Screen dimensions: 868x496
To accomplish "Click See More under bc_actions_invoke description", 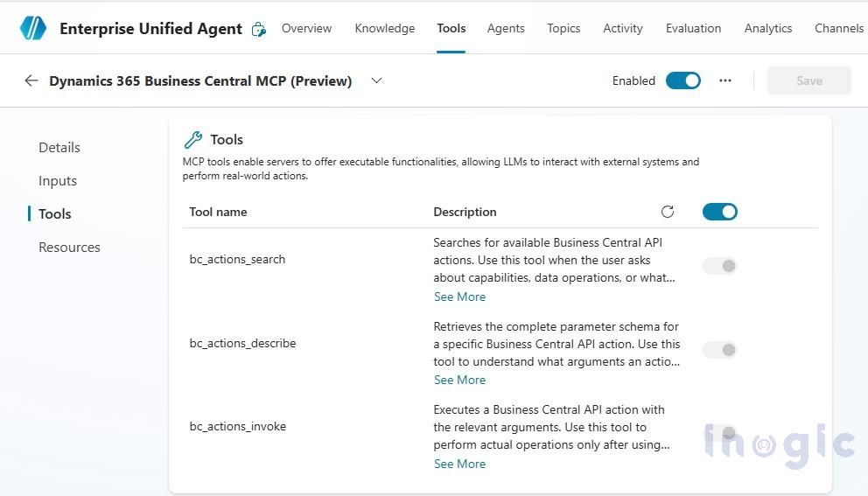I will click(x=459, y=464).
